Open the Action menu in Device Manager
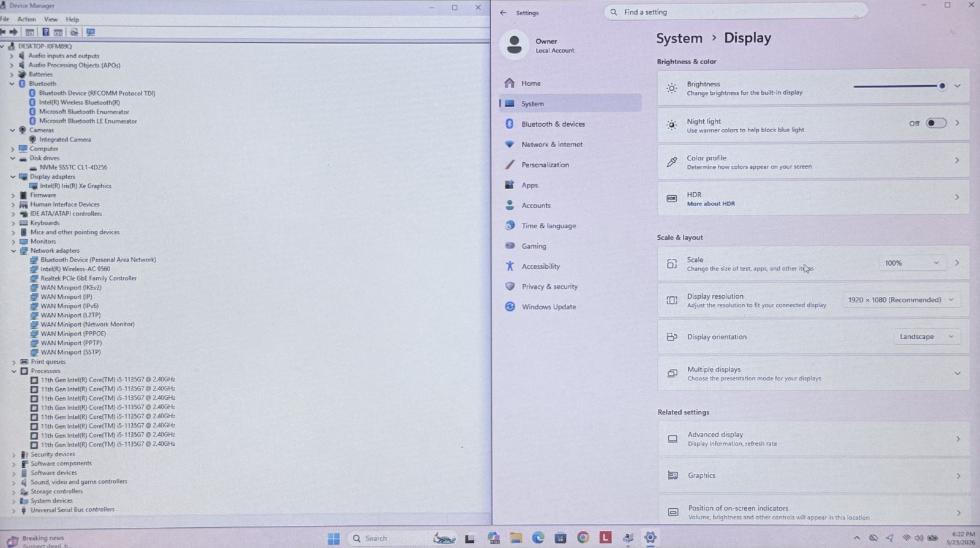 tap(26, 20)
